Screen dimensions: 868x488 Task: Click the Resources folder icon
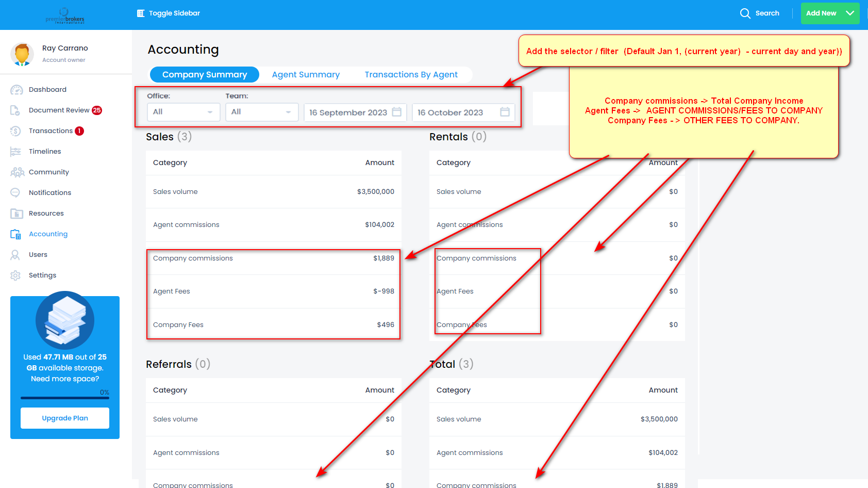pos(16,214)
